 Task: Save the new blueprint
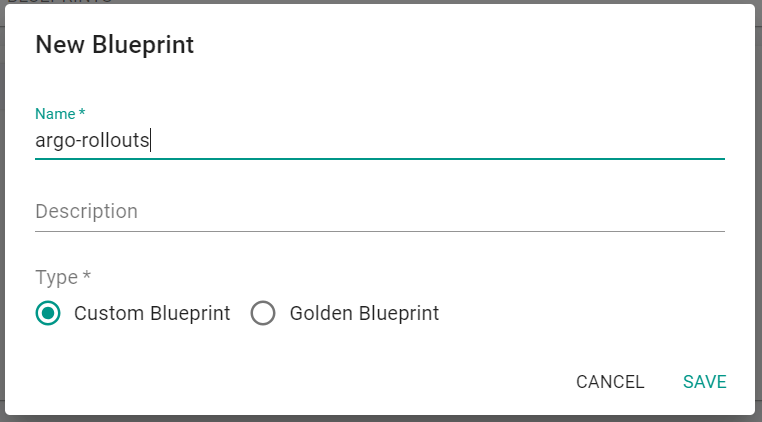[x=704, y=382]
